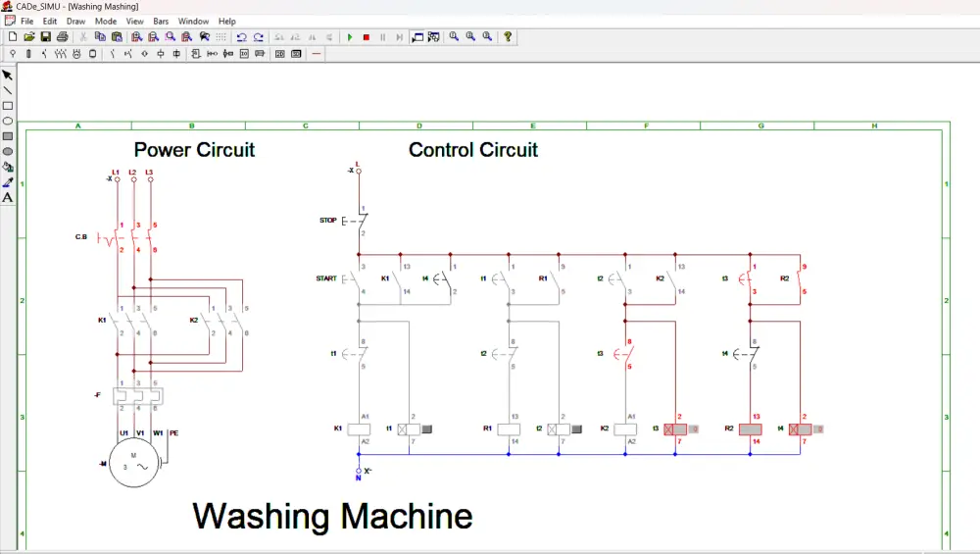Select the empty Ellipse tool

[x=8, y=121]
